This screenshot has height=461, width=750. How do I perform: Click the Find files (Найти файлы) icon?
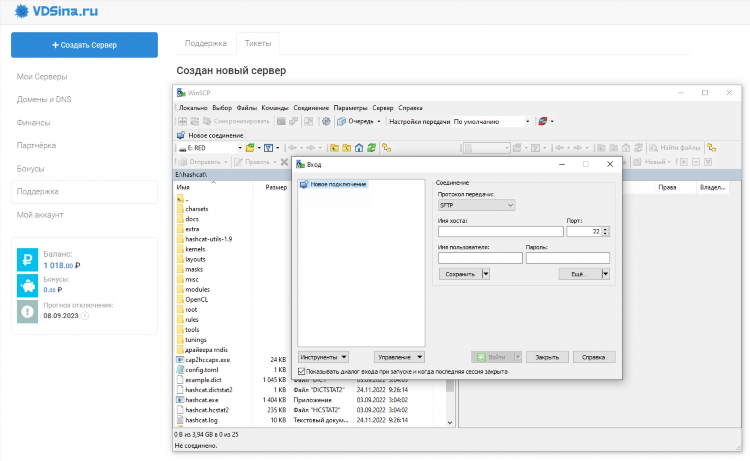pos(654,148)
